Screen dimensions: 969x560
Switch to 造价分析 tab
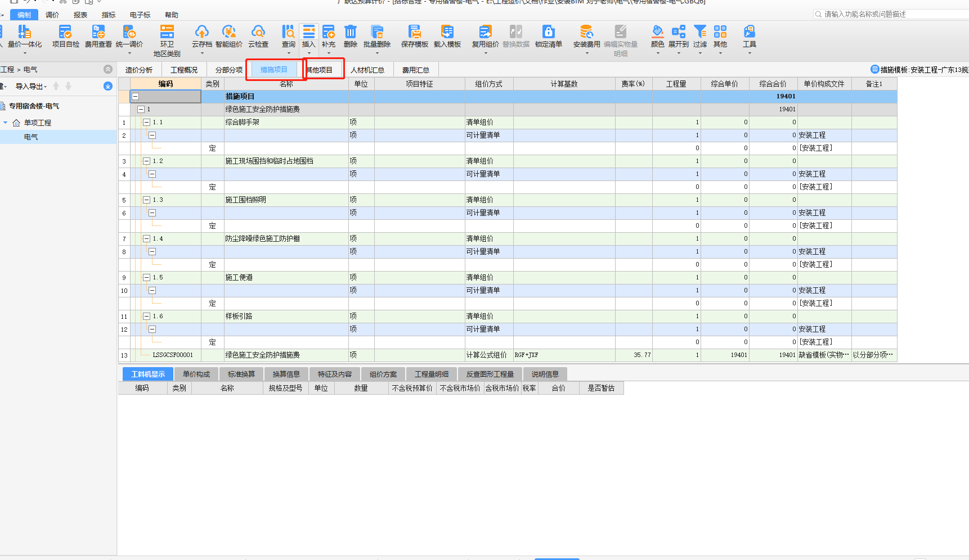(x=139, y=70)
